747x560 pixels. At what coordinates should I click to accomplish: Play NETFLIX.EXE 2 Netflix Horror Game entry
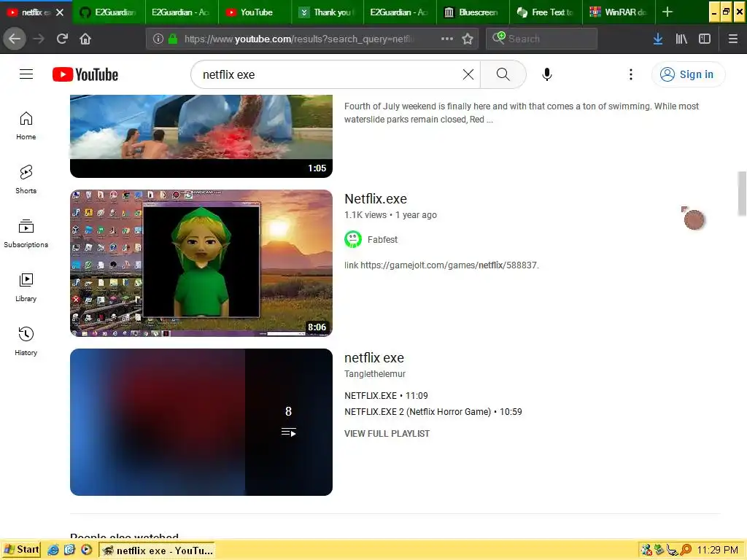tap(433, 412)
